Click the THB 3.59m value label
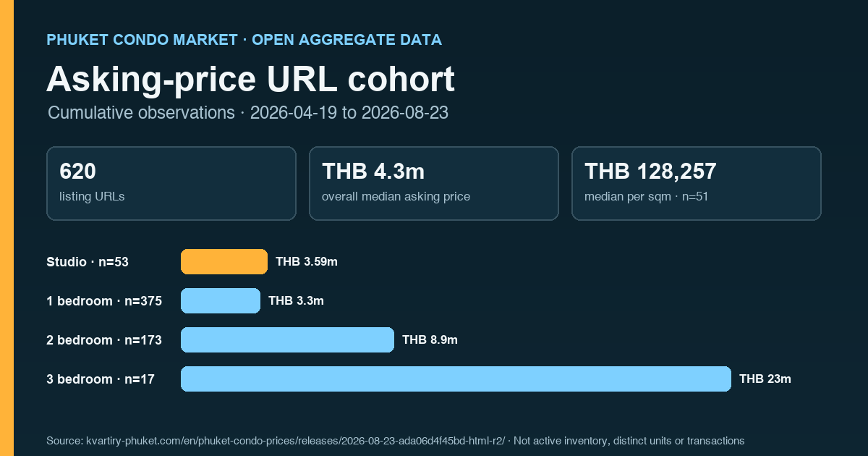This screenshot has width=868, height=456. [307, 262]
